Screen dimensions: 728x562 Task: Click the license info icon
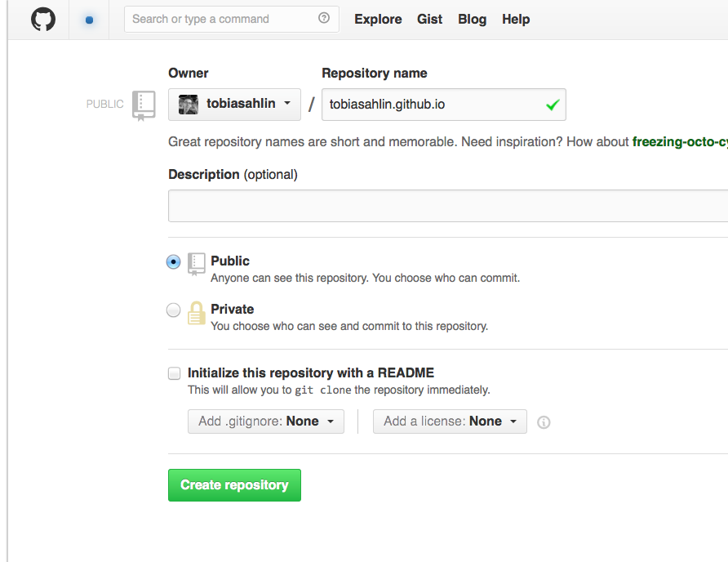click(x=544, y=422)
